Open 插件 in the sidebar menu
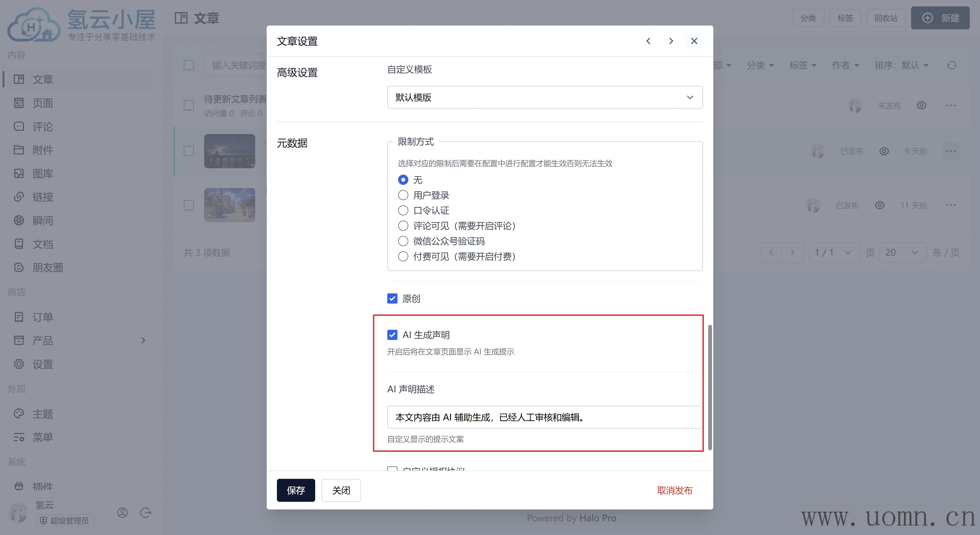Image resolution: width=980 pixels, height=535 pixels. point(42,486)
